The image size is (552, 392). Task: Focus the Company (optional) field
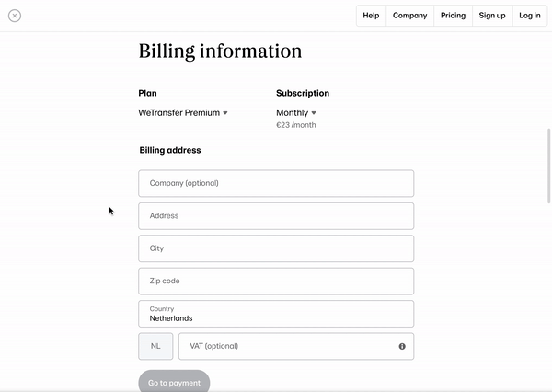(276, 183)
